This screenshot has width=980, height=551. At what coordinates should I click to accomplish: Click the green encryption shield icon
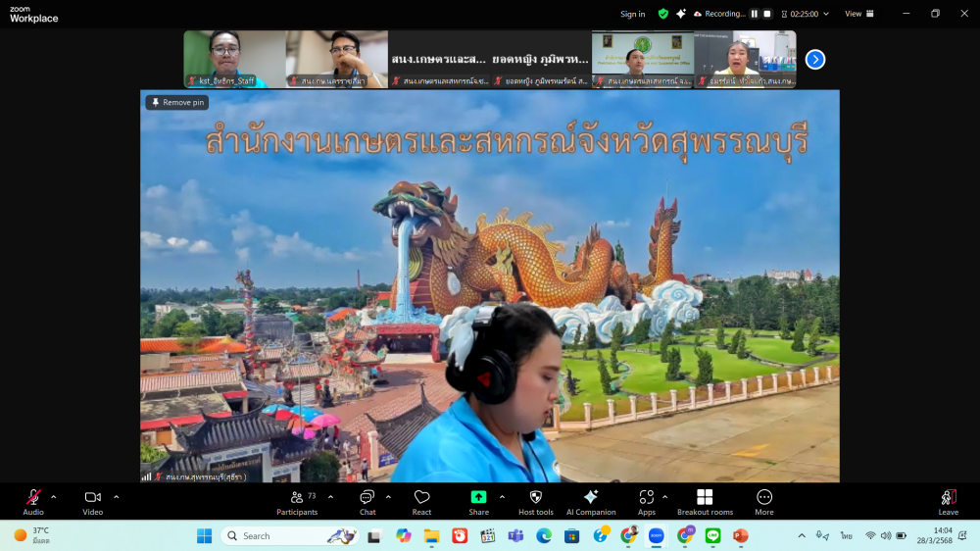[x=663, y=14]
